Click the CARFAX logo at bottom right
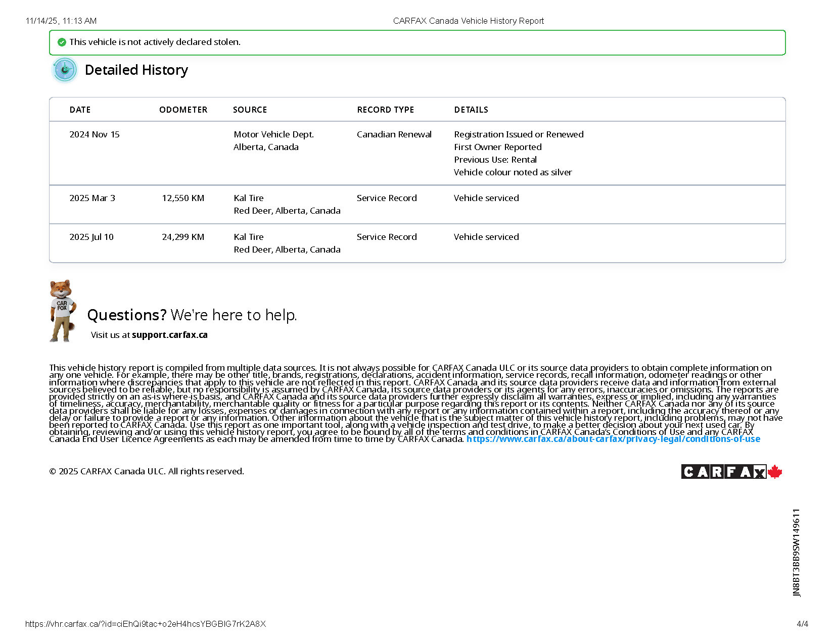Viewport: 834px width, 644px height. tap(723, 472)
